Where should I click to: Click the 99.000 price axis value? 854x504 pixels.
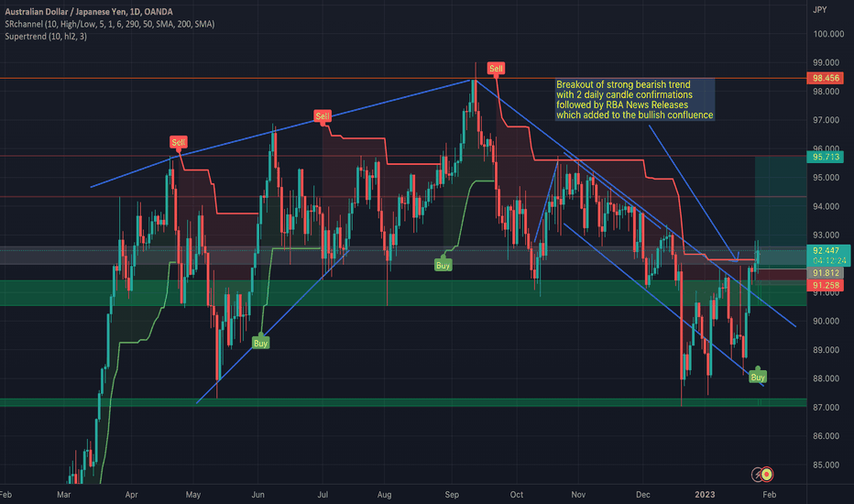826,62
